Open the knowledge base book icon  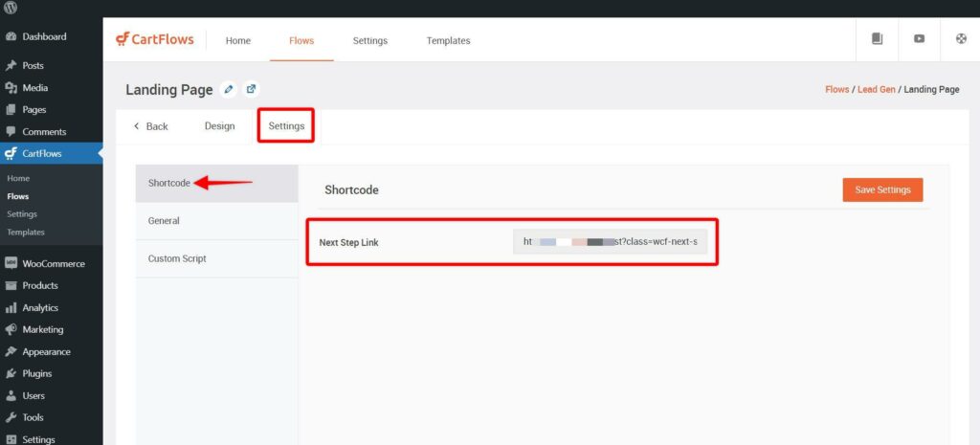877,38
